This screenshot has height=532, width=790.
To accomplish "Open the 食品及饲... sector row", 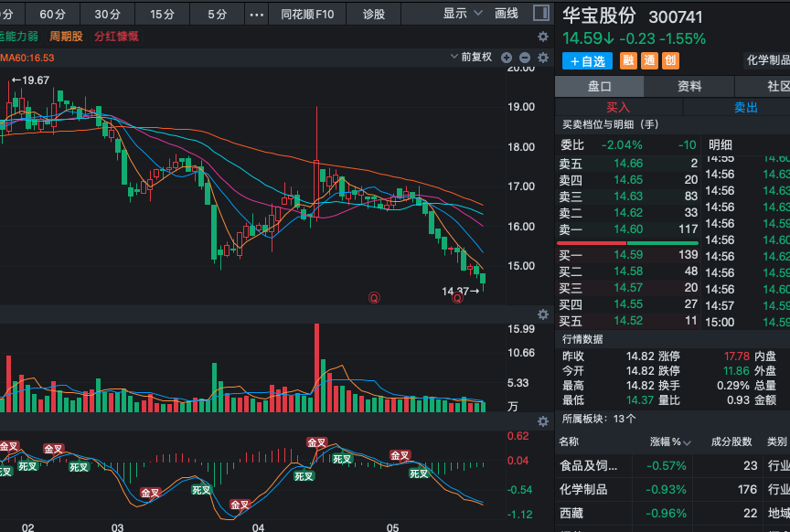I will (x=673, y=465).
